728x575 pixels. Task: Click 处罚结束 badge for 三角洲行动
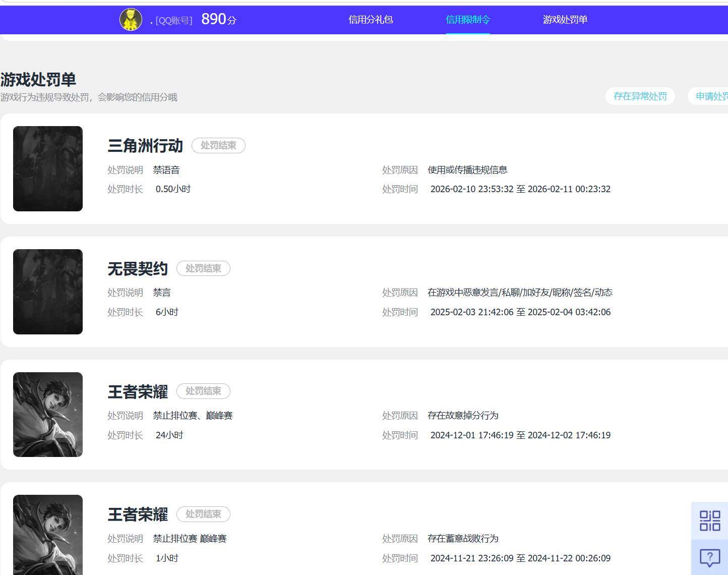coord(218,145)
